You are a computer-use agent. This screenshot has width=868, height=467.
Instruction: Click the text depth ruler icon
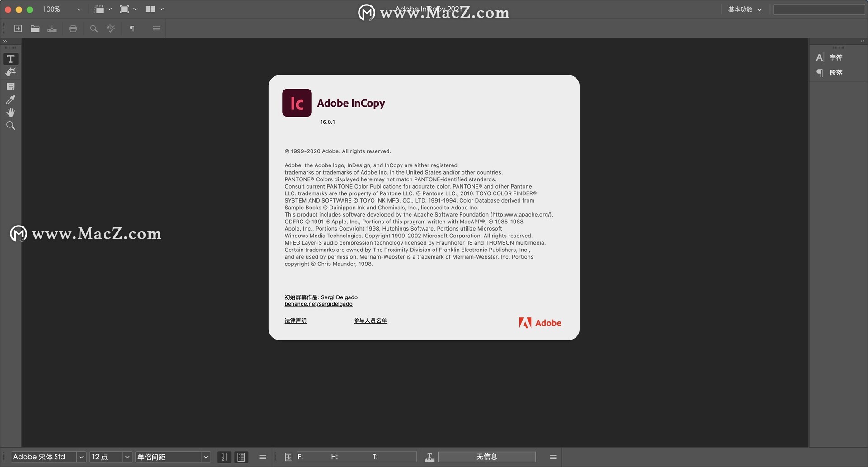pyautogui.click(x=429, y=457)
